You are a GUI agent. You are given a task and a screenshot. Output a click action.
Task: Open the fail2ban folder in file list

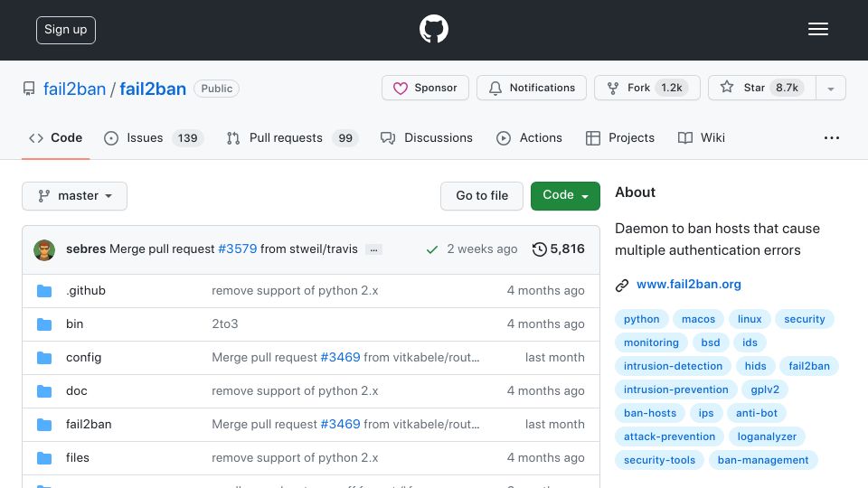[x=89, y=425]
